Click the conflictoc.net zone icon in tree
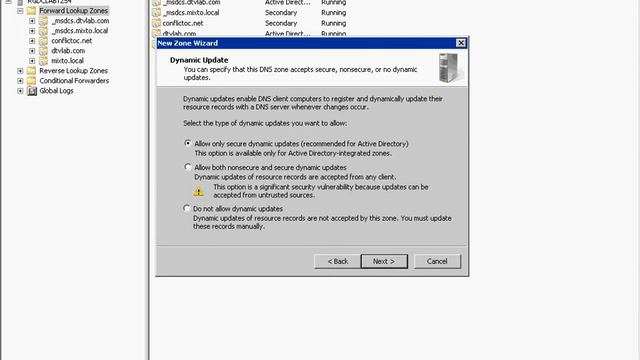 pos(43,41)
